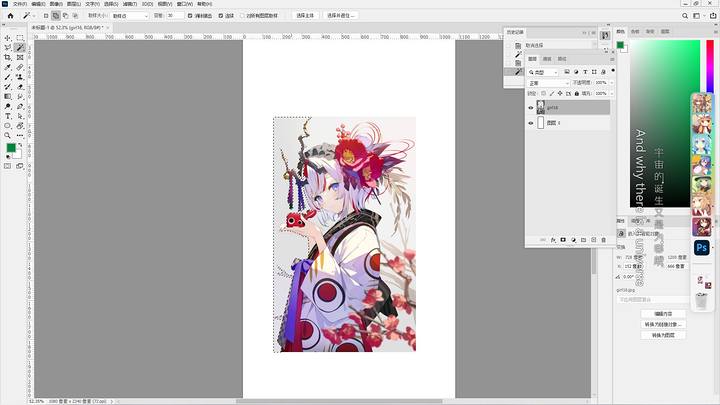Select the Clone Stamp tool
This screenshot has height=405, width=720.
pyautogui.click(x=20, y=77)
